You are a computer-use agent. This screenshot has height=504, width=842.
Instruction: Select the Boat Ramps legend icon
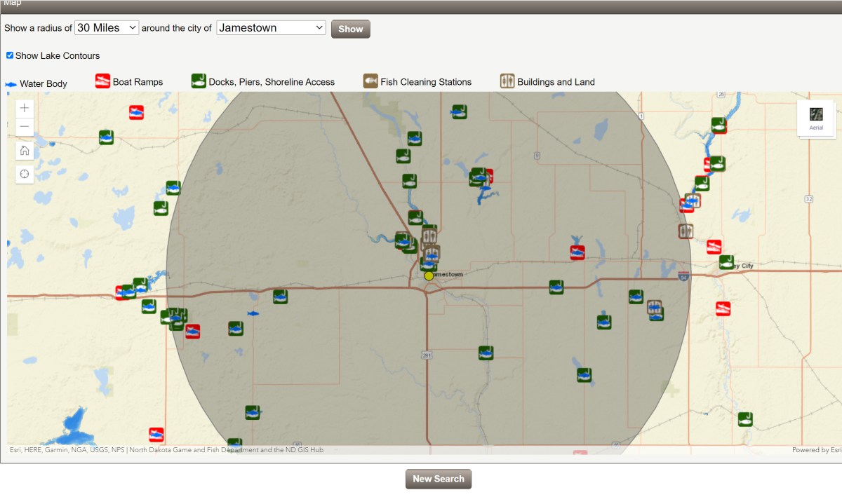[x=104, y=81]
